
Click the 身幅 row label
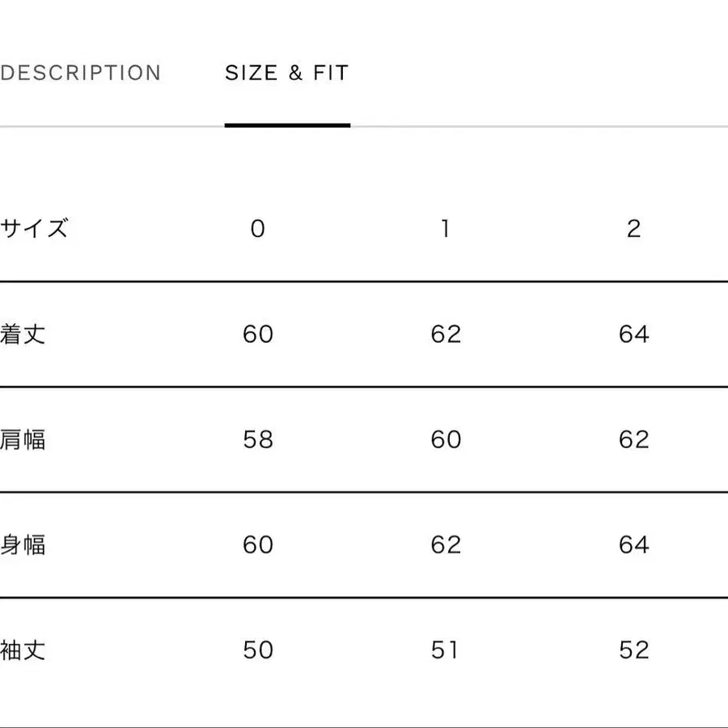[23, 544]
